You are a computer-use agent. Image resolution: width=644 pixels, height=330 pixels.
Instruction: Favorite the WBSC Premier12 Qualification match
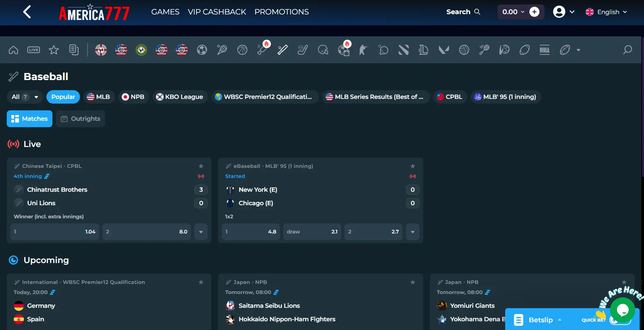201,282
